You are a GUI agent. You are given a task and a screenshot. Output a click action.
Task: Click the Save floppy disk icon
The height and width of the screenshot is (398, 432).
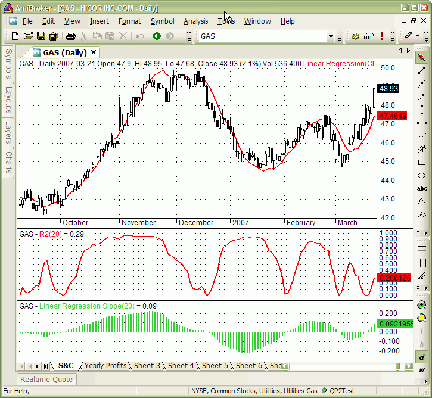point(41,36)
